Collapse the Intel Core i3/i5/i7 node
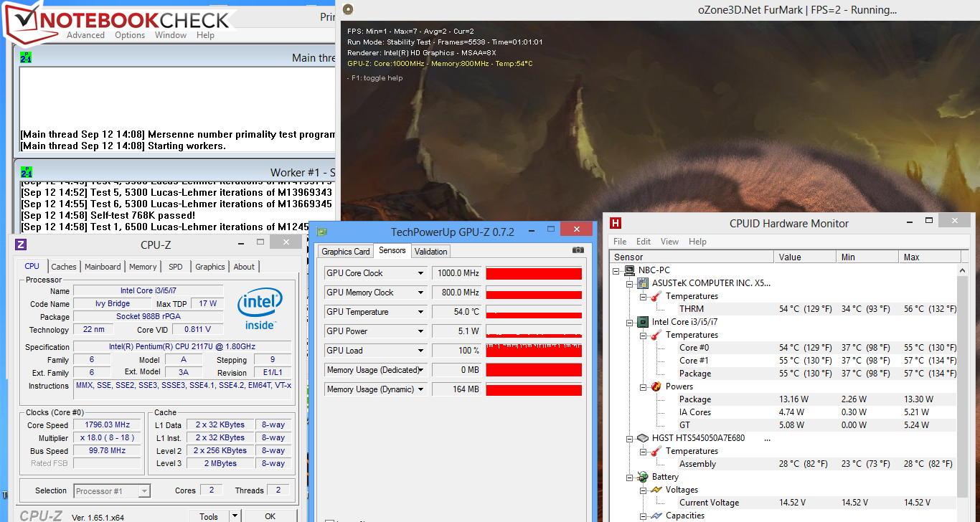Image resolution: width=980 pixels, height=522 pixels. coord(630,322)
